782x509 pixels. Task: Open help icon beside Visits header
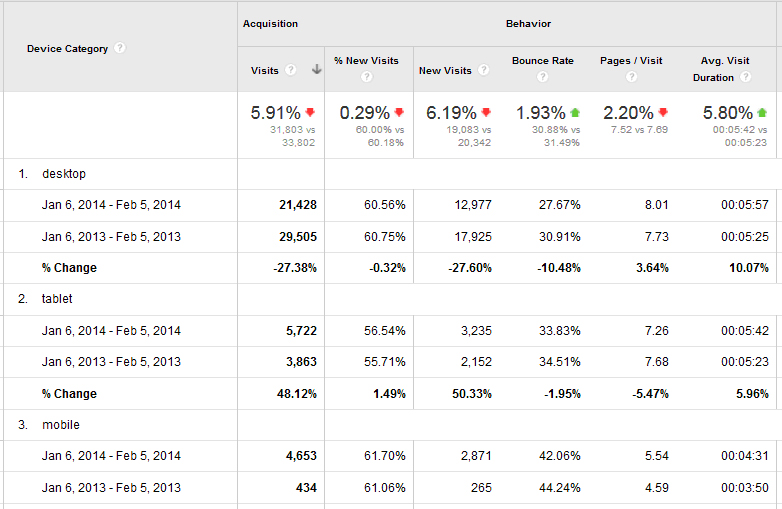[x=290, y=70]
